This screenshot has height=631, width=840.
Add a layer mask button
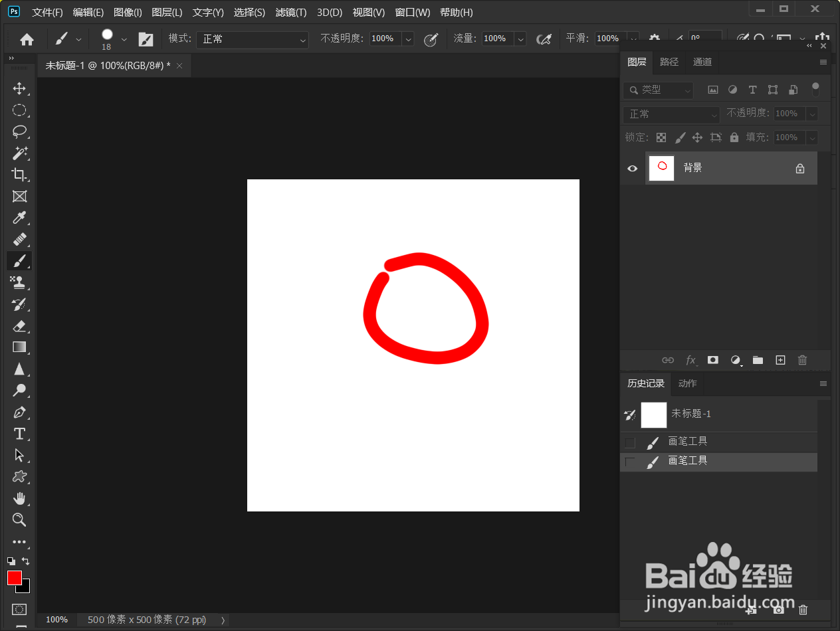[x=713, y=360]
